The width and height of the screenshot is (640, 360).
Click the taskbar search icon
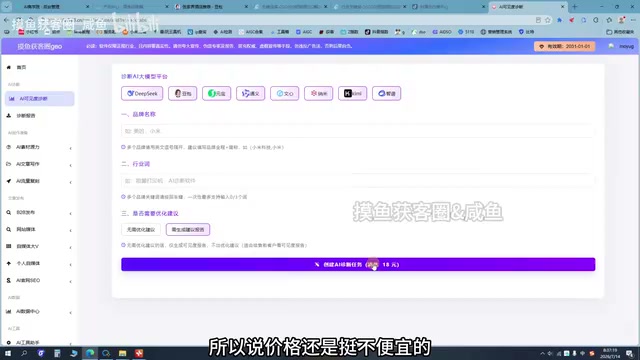(24, 353)
